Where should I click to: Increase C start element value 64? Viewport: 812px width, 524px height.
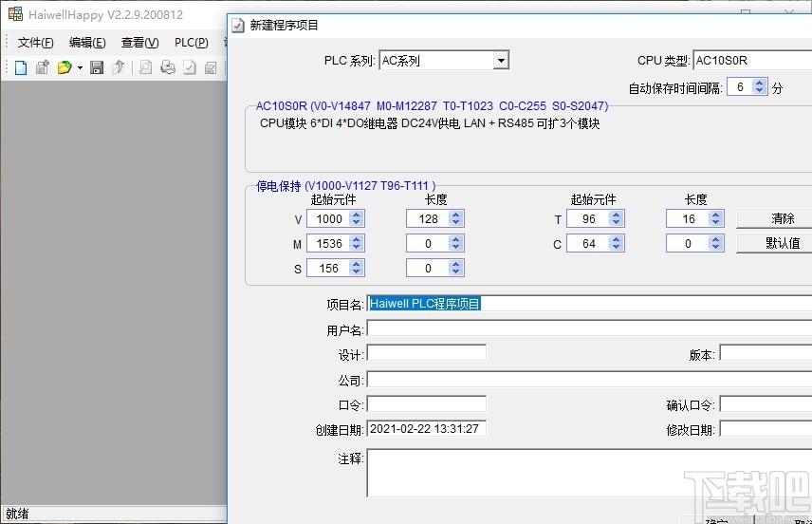[617, 239]
